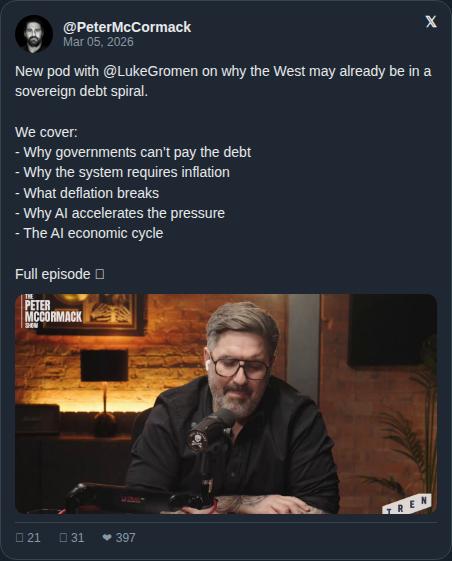Image resolution: width=452 pixels, height=561 pixels.
Task: Click the 'We cover:' line
Action: [46, 132]
